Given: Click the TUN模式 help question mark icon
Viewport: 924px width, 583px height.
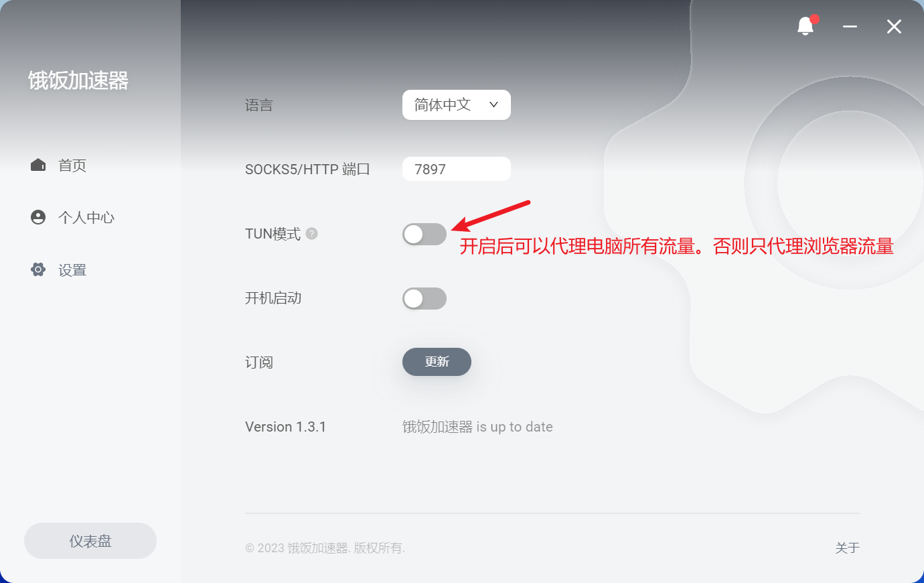Looking at the screenshot, I should coord(311,233).
